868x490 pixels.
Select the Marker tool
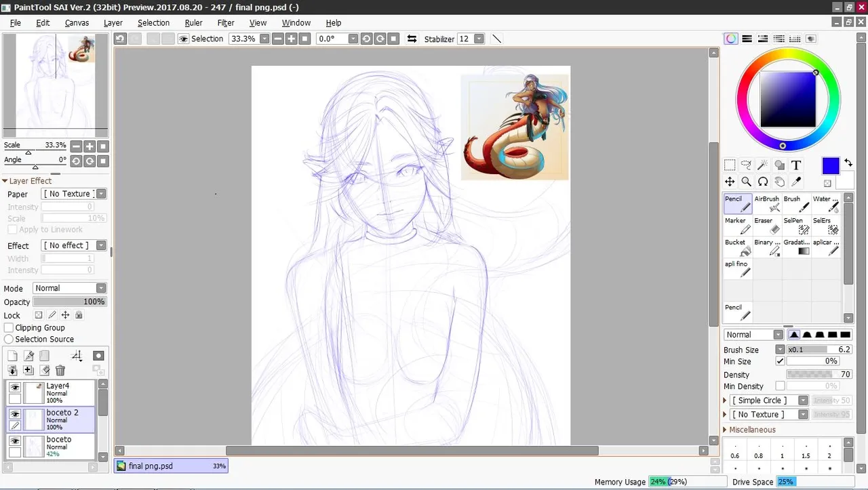(x=738, y=226)
